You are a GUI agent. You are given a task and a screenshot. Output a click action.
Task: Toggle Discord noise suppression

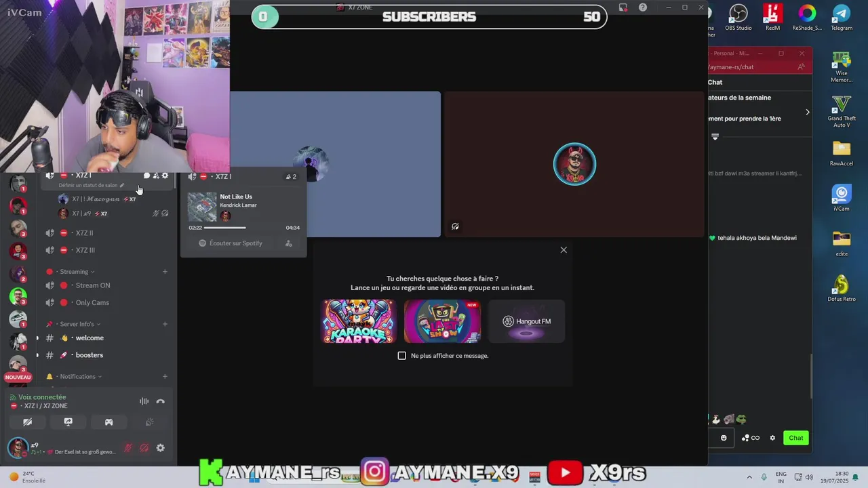[x=144, y=401]
